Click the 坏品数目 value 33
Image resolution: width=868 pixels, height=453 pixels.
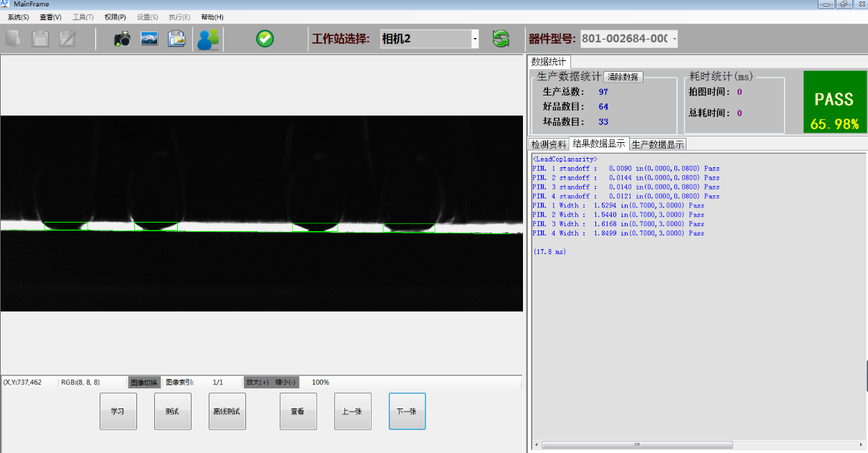pyautogui.click(x=603, y=122)
